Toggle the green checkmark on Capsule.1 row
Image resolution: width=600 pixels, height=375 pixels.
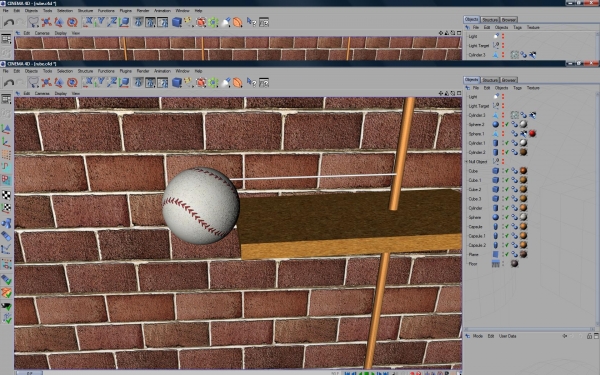pos(507,236)
